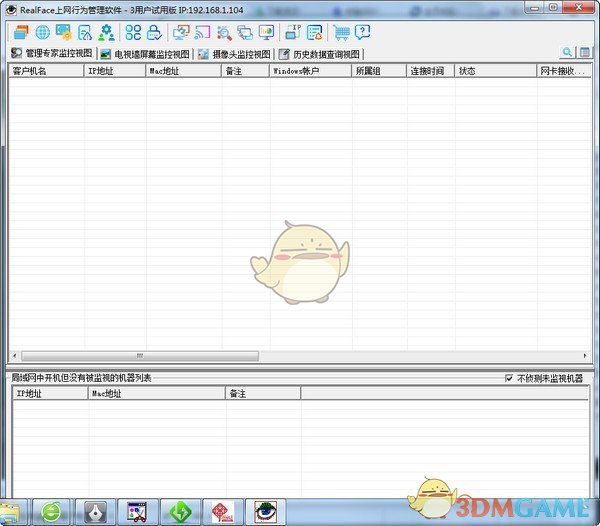
Task: Click the list with alert bell icon
Action: tap(315, 33)
